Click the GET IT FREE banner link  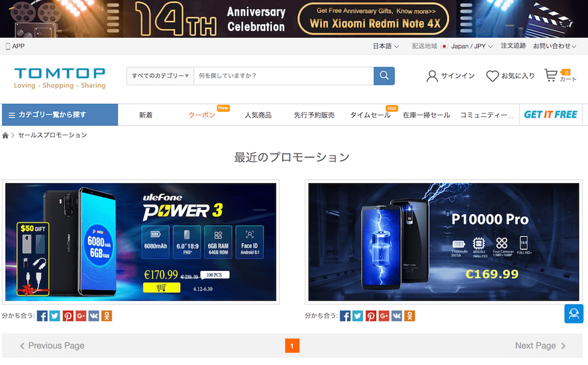click(550, 115)
